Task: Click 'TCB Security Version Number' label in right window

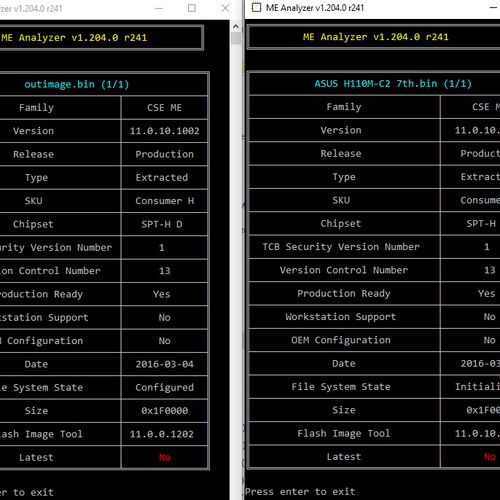Action: point(341,247)
